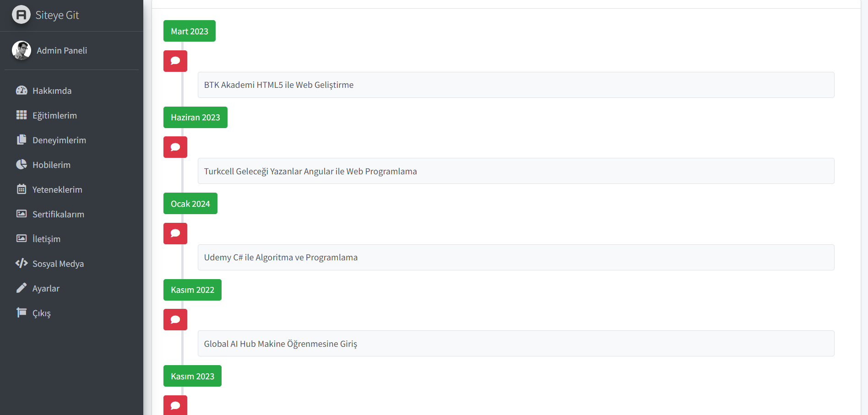
Task: Click the Ayarlar pencil icon
Action: 22,288
